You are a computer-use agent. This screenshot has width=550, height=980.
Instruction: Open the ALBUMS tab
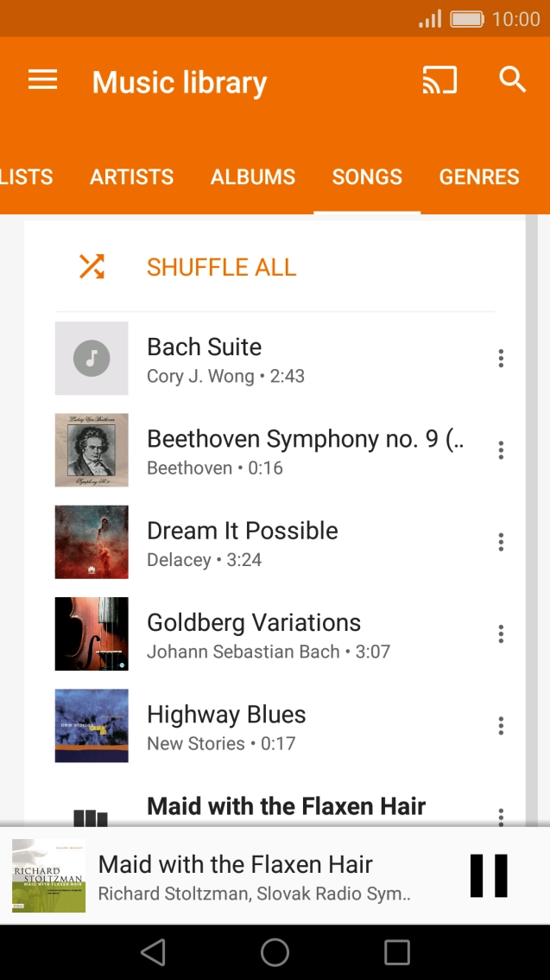[252, 176]
